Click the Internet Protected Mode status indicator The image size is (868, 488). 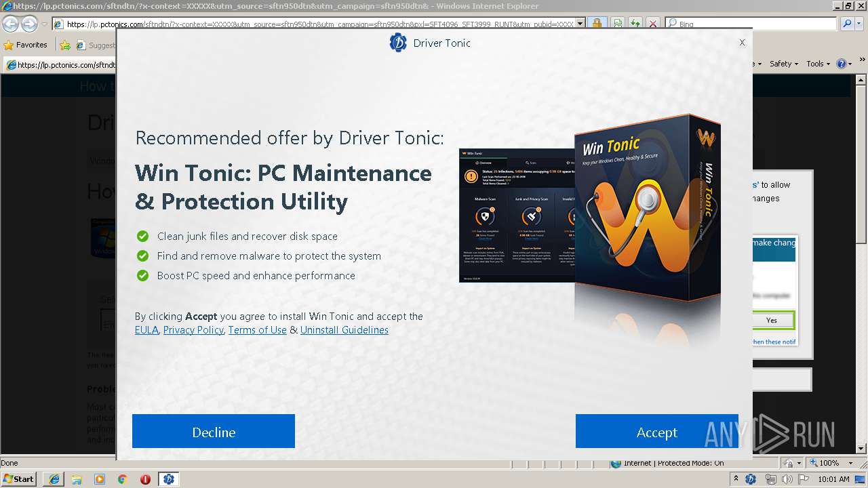[x=668, y=464]
